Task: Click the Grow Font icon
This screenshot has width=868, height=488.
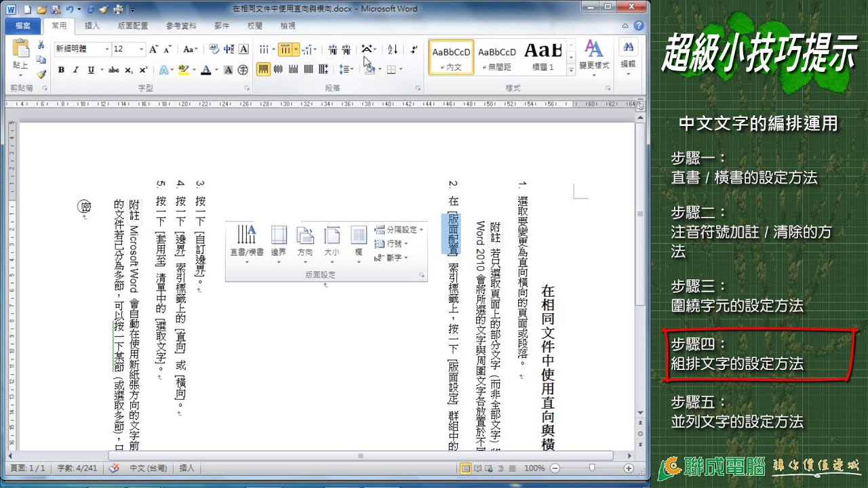Action: pyautogui.click(x=154, y=49)
